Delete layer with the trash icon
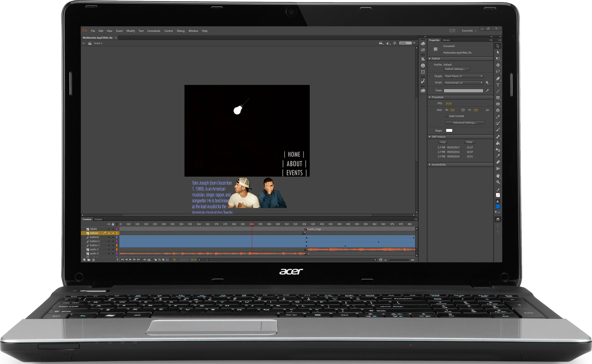The width and height of the screenshot is (592, 364). 93,260
